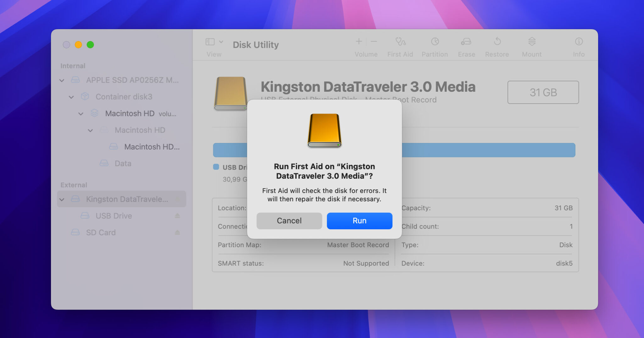Click the Add Volume plus icon
Screen dimensions: 644x338
point(358,41)
